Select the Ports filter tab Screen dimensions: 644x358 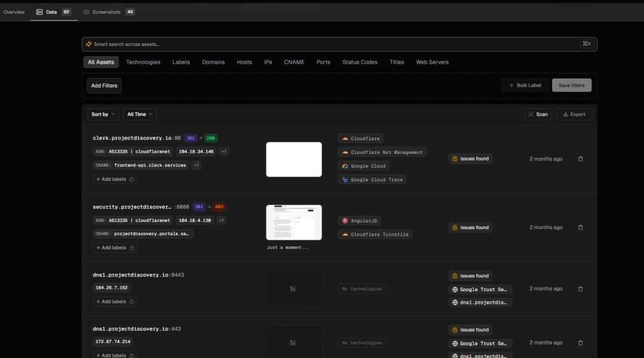pyautogui.click(x=323, y=62)
